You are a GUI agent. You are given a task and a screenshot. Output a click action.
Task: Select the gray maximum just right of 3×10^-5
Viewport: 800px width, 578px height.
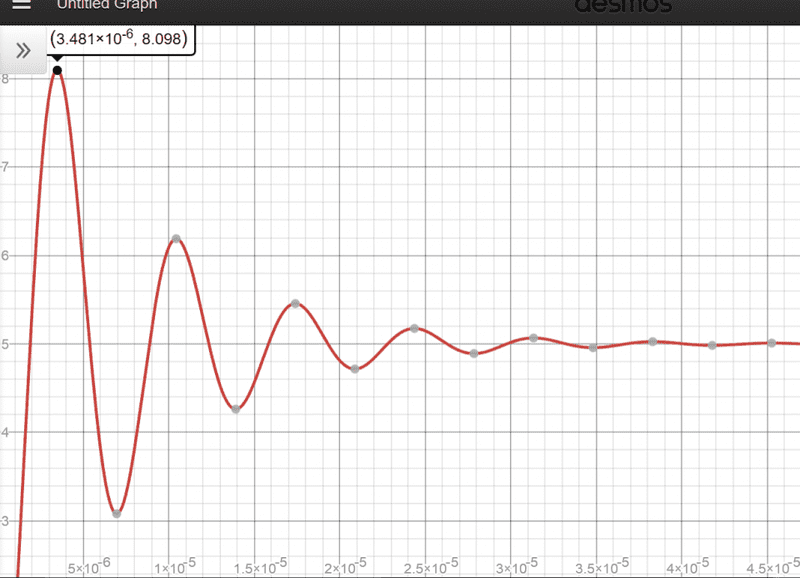pyautogui.click(x=534, y=338)
